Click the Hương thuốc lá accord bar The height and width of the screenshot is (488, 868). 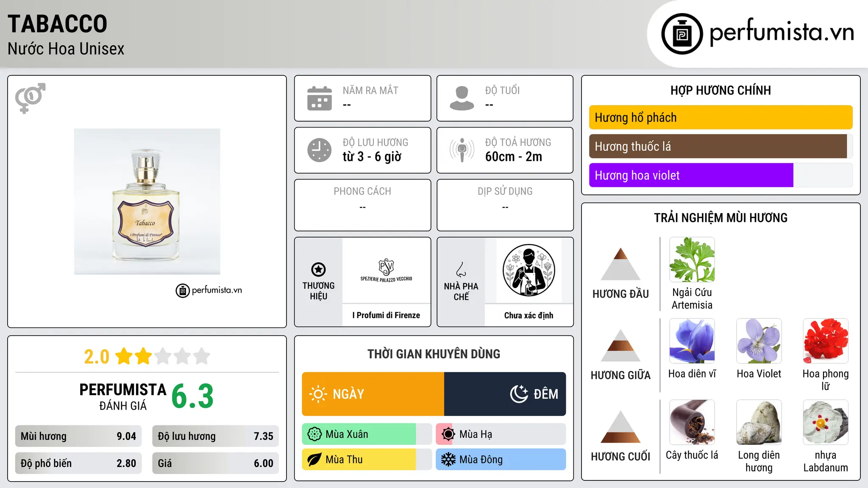click(x=721, y=146)
